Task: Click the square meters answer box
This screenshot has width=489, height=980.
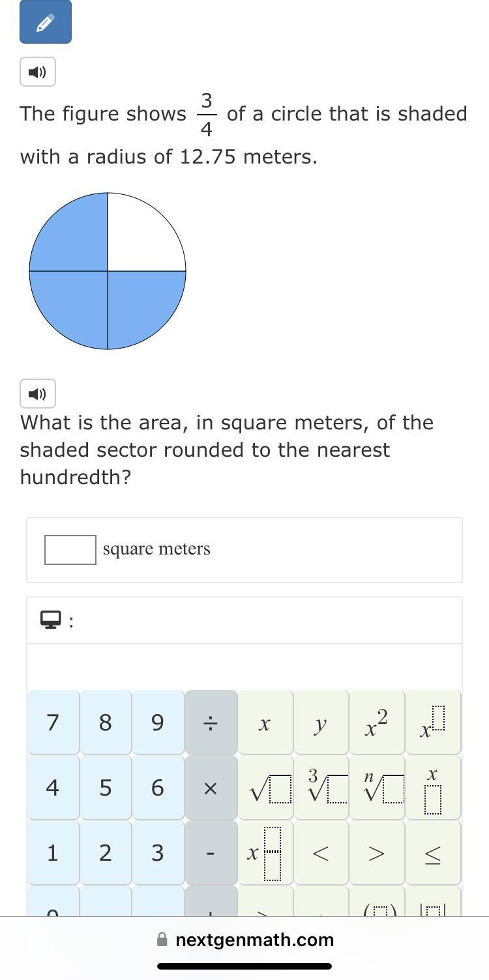Action: click(70, 549)
